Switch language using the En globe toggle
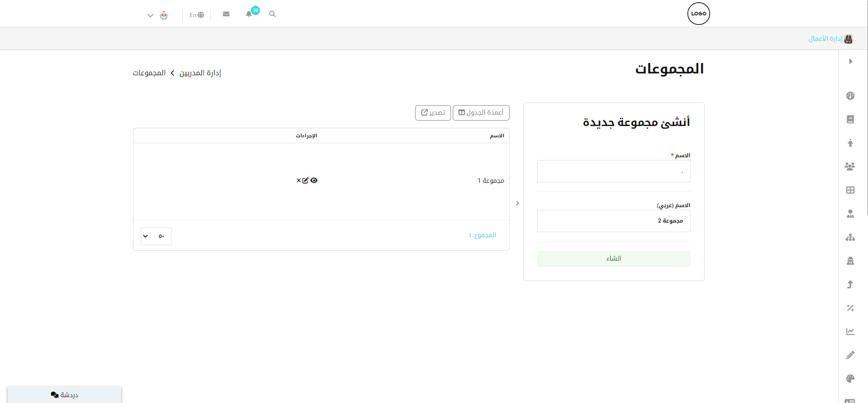This screenshot has height=403, width=868. (196, 15)
